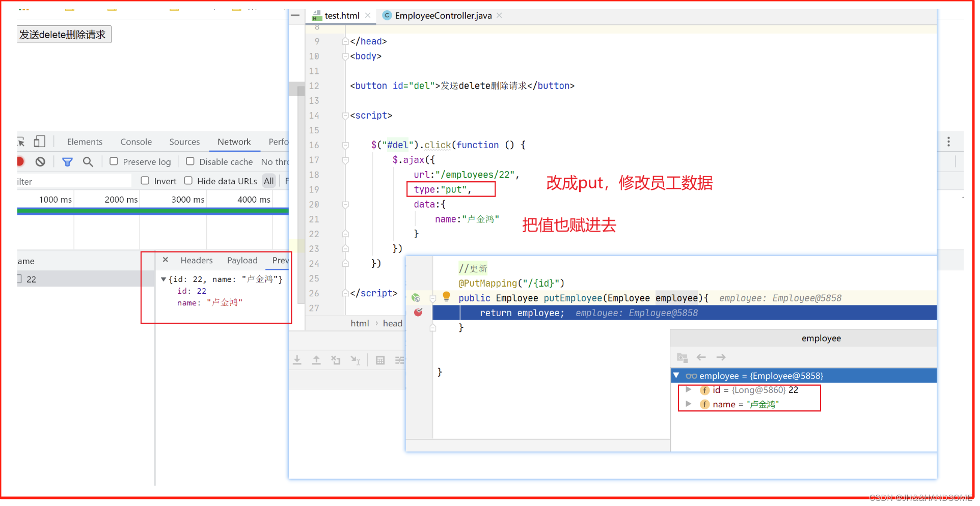Close the EmployeeController.java editor tab
Screen dimensions: 980x506
tap(499, 15)
